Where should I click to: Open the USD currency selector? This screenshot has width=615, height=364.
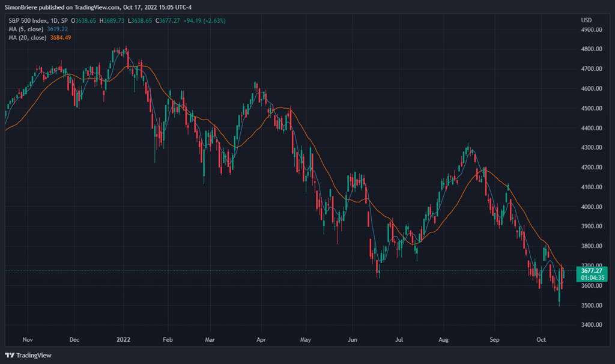[587, 20]
